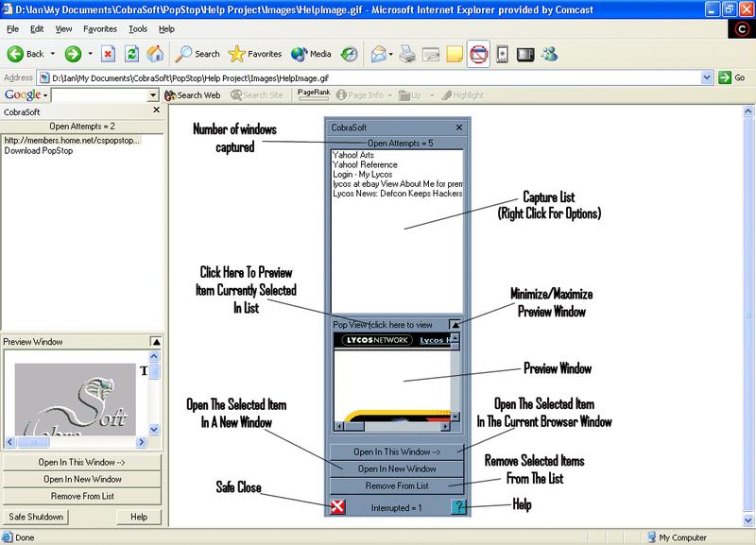756x545 pixels.
Task: Click sidebar 'Open In This Window -->' button
Action: coord(82,462)
